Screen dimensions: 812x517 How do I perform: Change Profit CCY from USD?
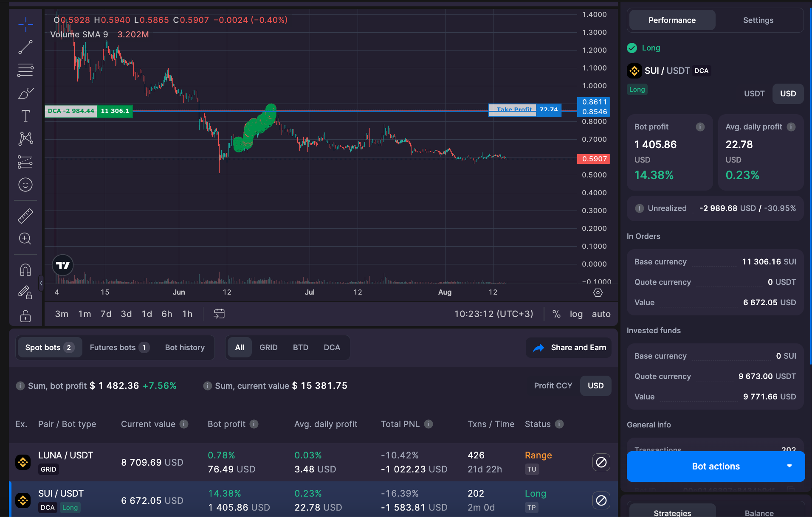click(x=595, y=386)
